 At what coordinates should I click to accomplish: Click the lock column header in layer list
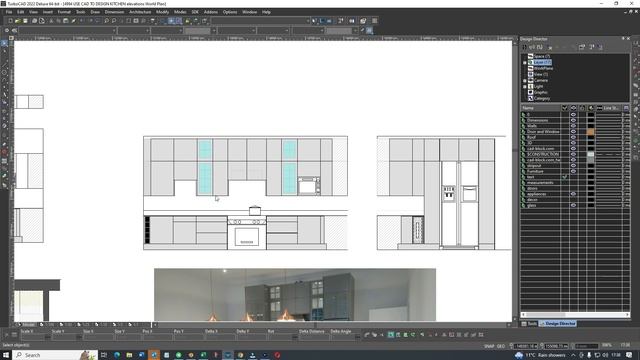click(x=582, y=108)
